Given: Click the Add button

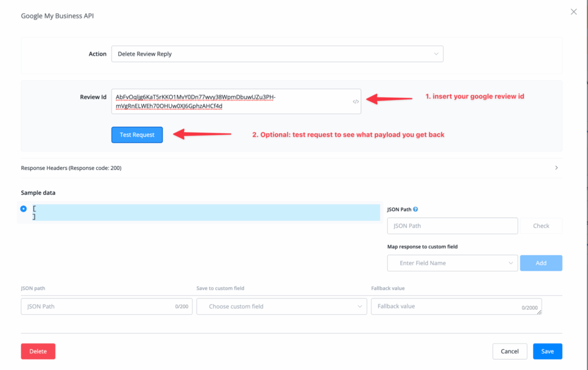Looking at the screenshot, I should pos(541,263).
